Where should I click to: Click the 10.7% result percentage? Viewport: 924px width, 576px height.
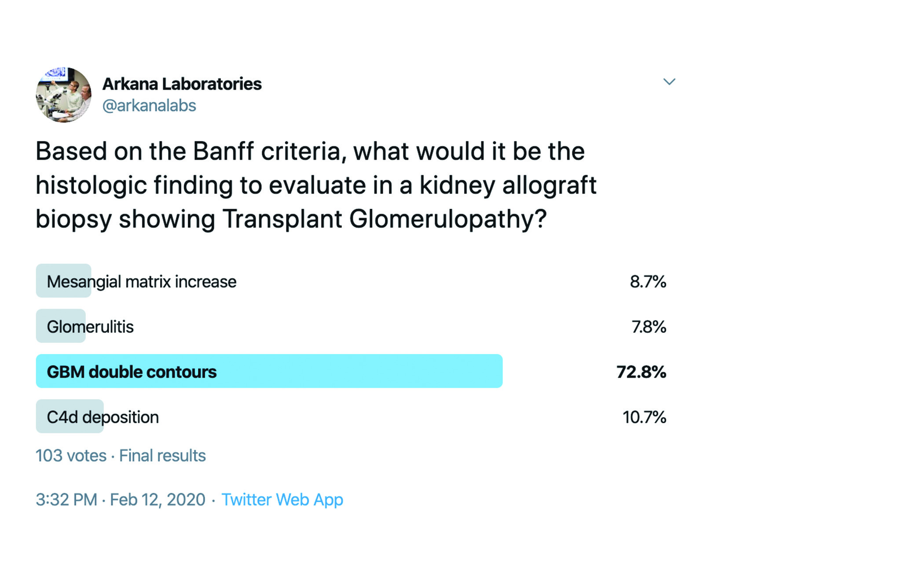644,417
